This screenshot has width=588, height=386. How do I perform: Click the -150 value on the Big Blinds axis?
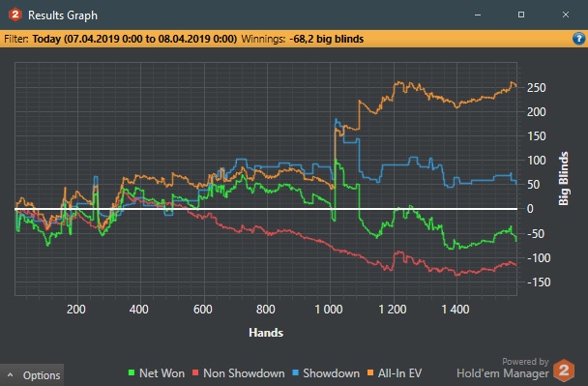click(539, 282)
